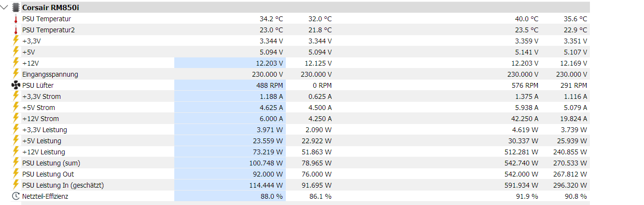Select the PSU Lüfter sensor label
Viewport: 644px width, 205px height.
tap(38, 85)
